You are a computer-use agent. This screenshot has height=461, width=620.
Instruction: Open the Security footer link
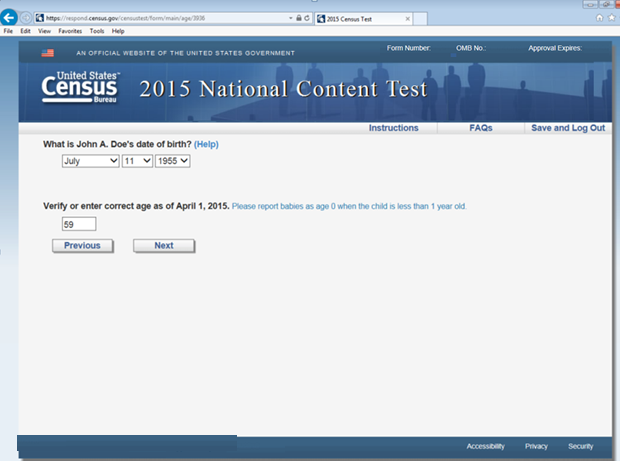580,446
